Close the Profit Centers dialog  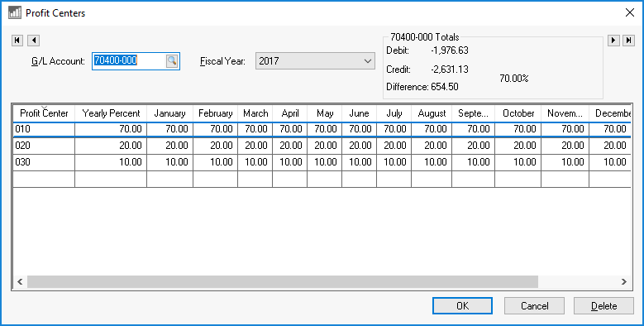(x=630, y=12)
